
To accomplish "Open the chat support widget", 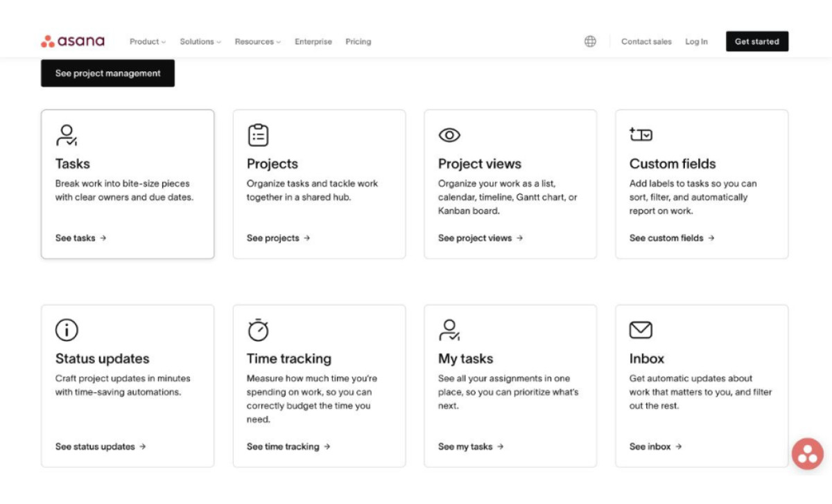I will point(807,454).
